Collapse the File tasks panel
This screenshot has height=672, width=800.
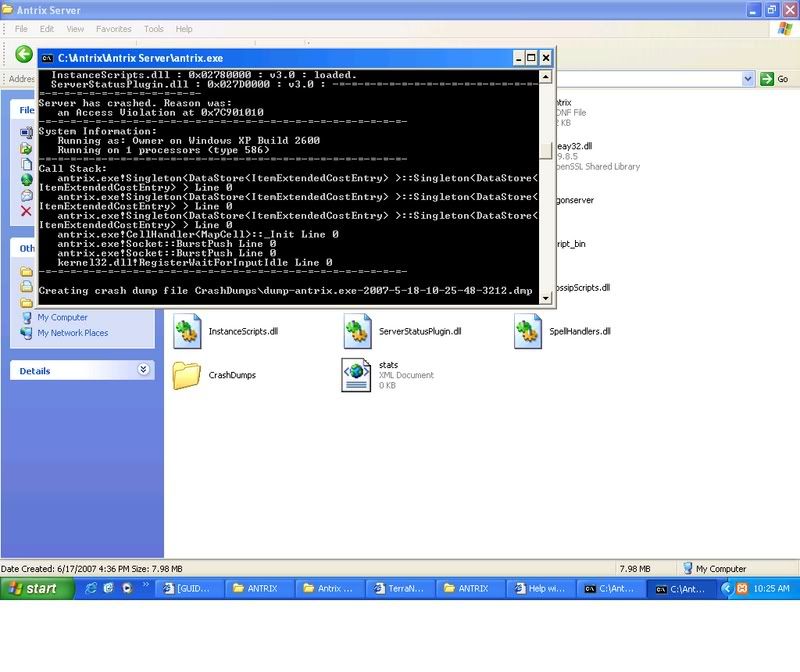coord(25,109)
